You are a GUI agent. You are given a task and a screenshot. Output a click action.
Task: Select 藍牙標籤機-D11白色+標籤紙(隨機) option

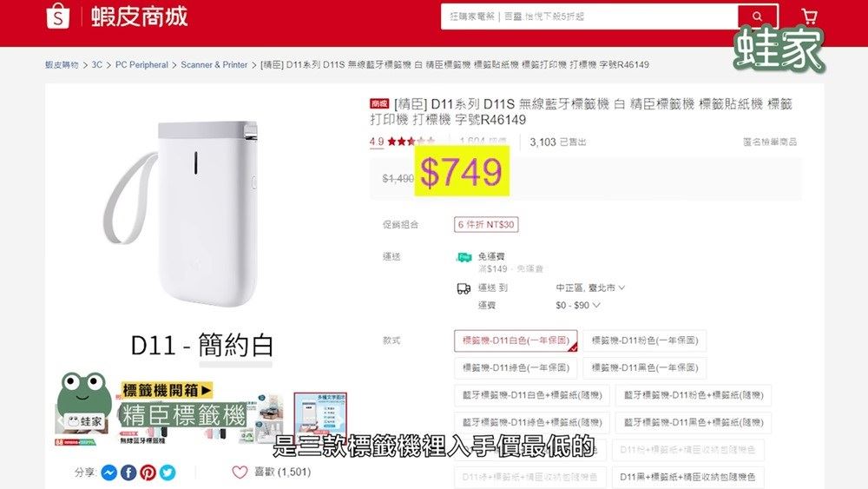(532, 395)
